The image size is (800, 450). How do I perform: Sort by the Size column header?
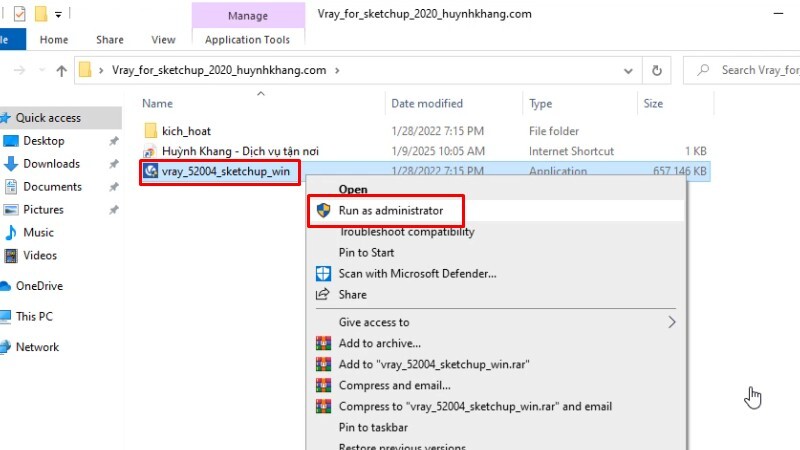point(653,104)
